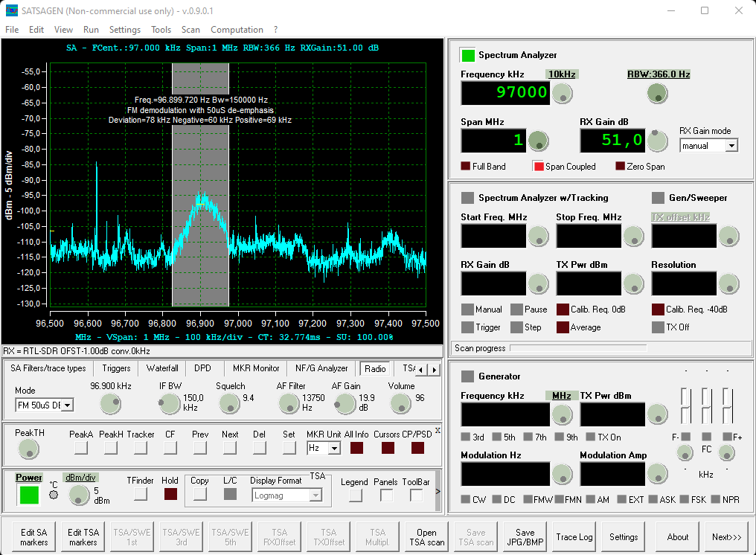Click the Edit SA markers button
Screen dimensions: 756x555
(33, 537)
